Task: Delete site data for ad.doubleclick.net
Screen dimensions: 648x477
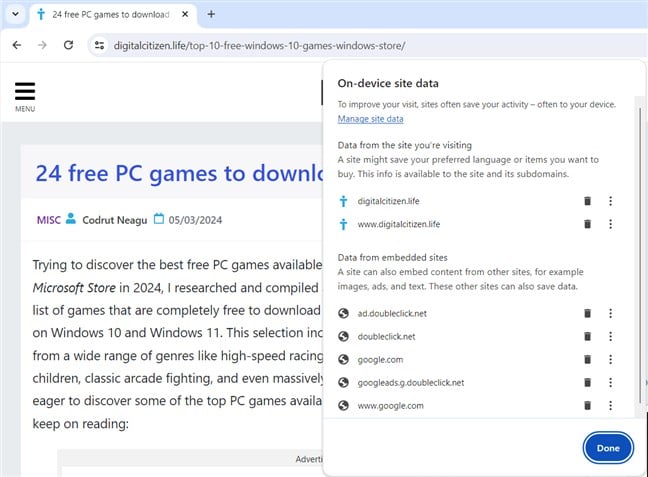Action: click(587, 313)
